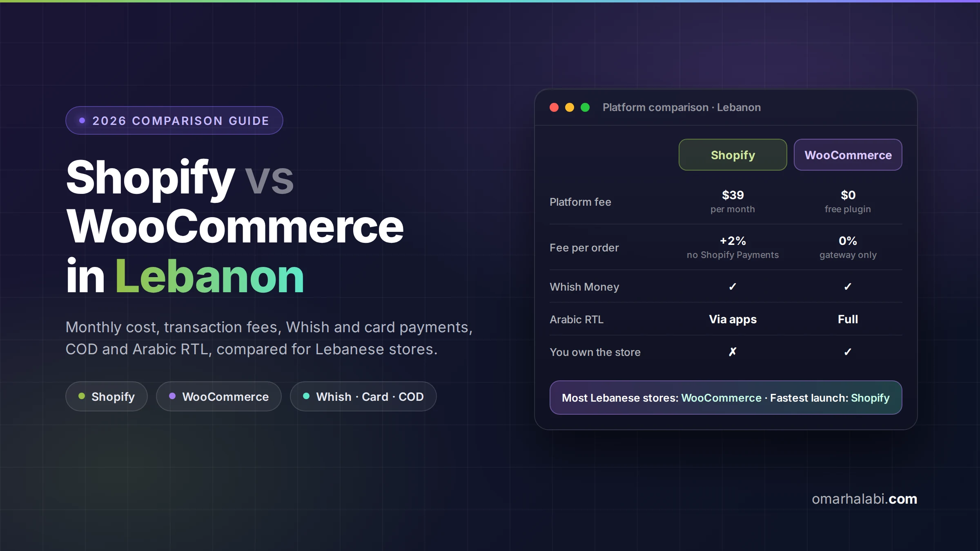The height and width of the screenshot is (551, 980).
Task: Click the red window dot
Action: pyautogui.click(x=554, y=107)
